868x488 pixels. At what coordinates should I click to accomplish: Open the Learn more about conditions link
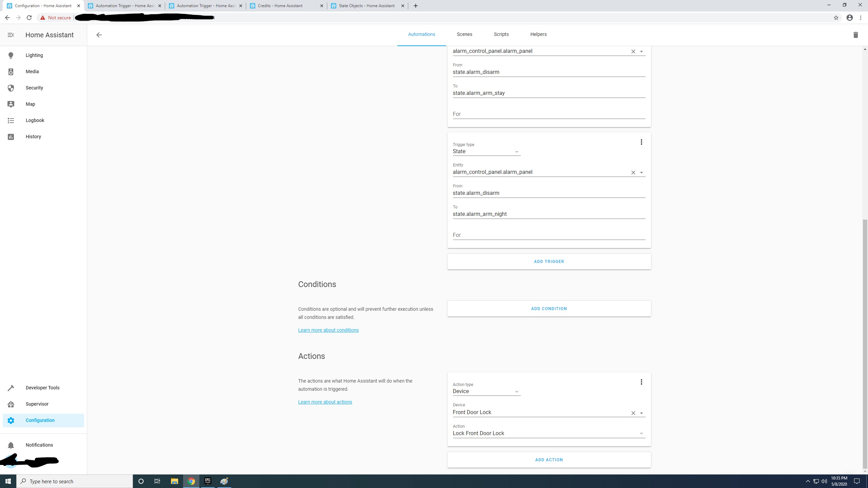coord(328,330)
